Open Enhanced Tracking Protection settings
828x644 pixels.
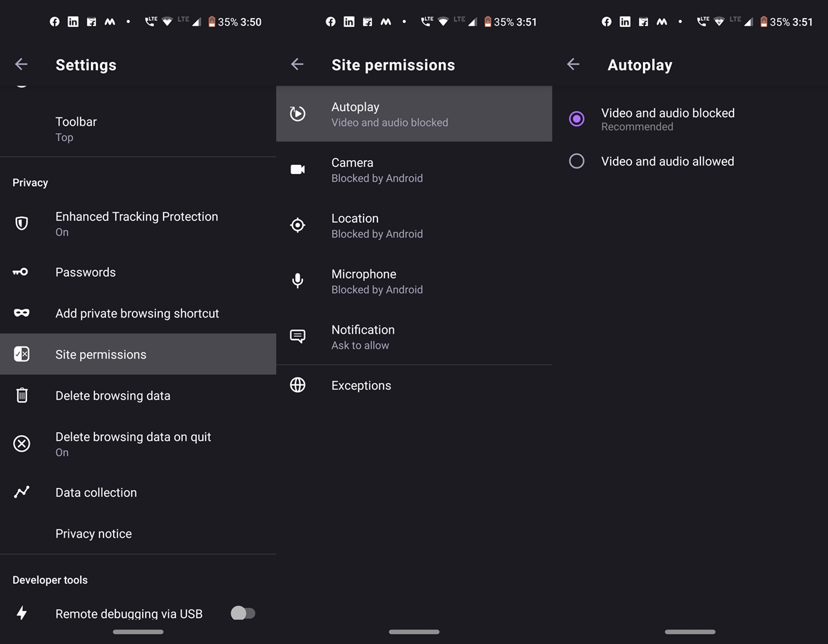[138, 224]
